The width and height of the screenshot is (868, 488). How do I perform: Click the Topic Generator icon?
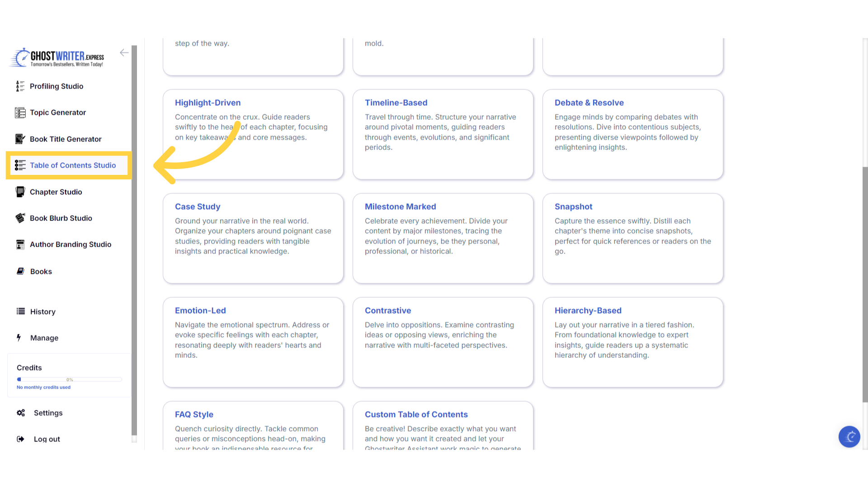[20, 113]
